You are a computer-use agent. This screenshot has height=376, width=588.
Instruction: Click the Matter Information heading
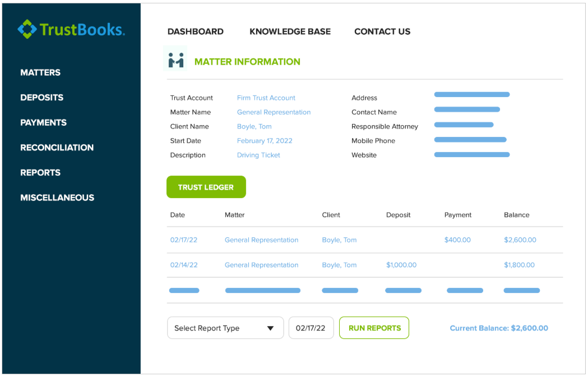tap(247, 62)
